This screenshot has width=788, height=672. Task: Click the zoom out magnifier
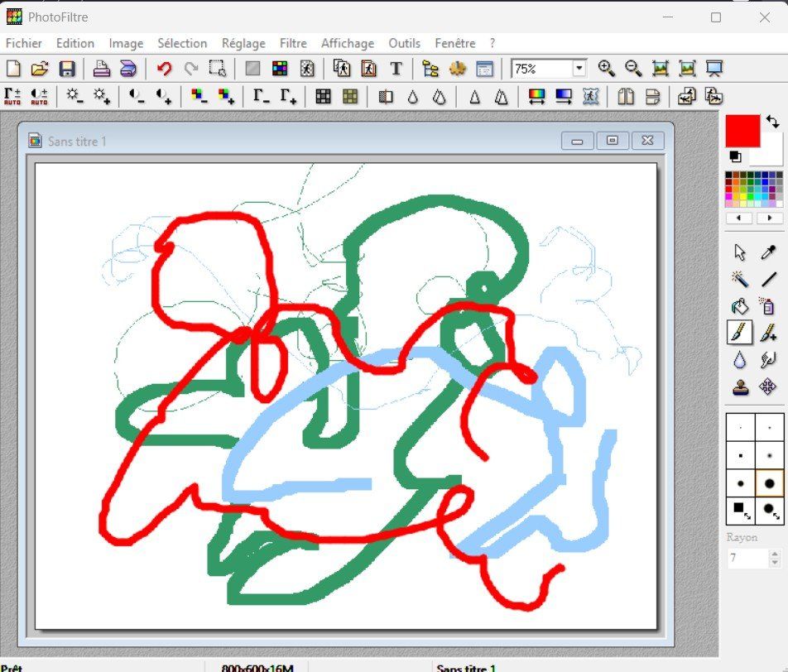click(x=633, y=69)
